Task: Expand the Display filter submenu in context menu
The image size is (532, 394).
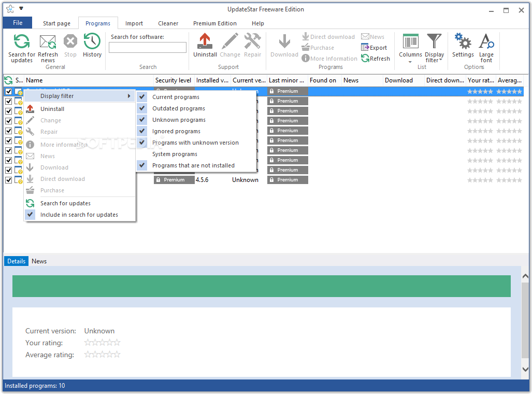Action: [x=80, y=96]
